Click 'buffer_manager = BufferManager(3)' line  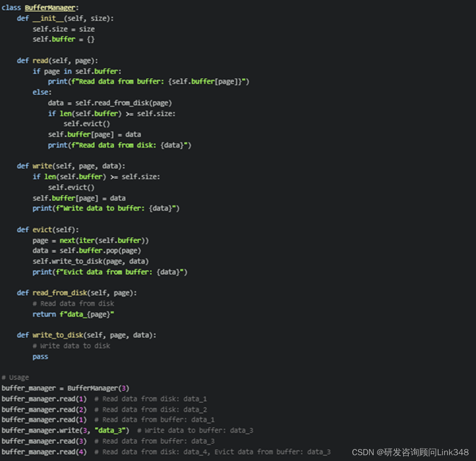pos(65,388)
